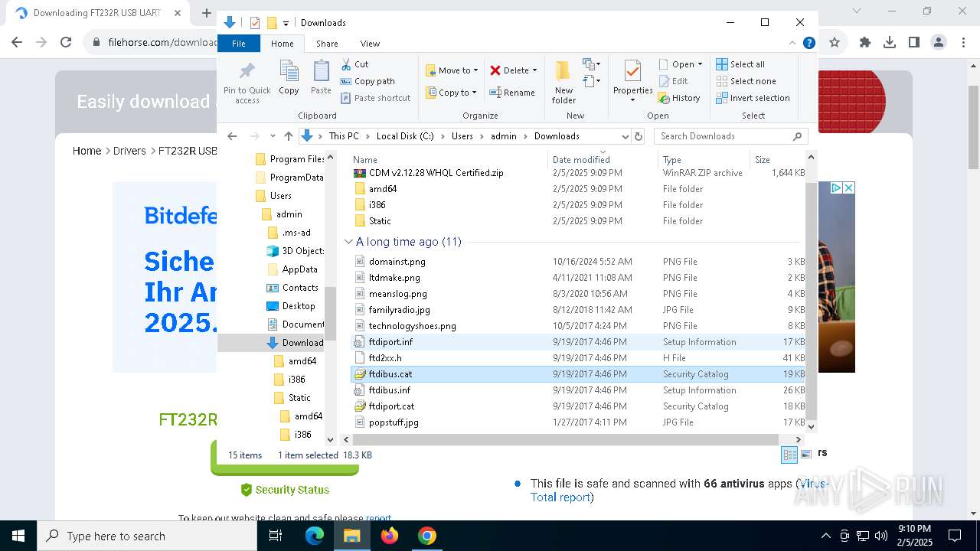The height and width of the screenshot is (551, 980).
Task: Open the File ribbon tab
Action: (x=239, y=44)
